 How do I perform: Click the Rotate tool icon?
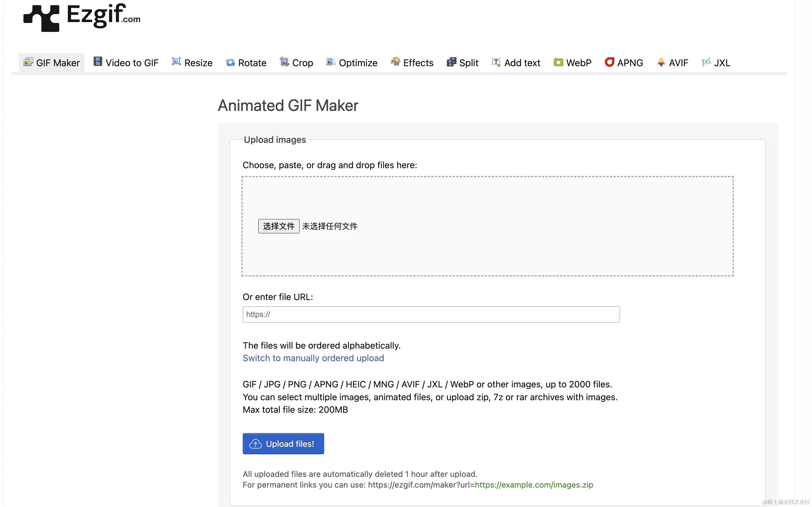[230, 62]
